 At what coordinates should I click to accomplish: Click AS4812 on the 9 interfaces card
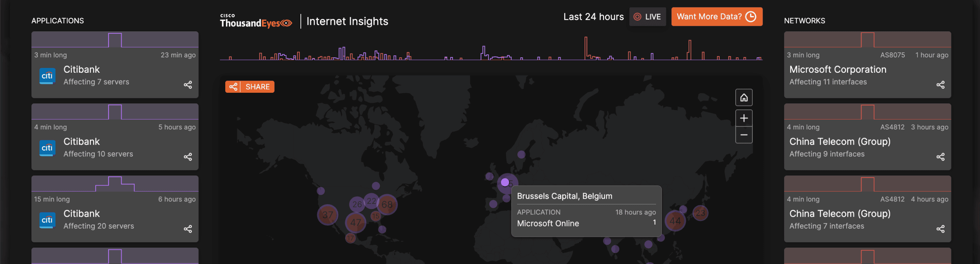click(x=893, y=127)
